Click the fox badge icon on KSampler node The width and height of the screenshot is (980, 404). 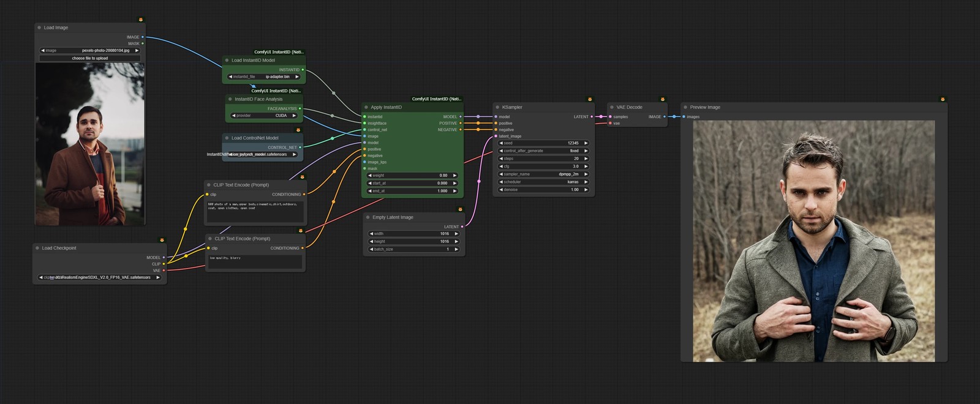590,99
